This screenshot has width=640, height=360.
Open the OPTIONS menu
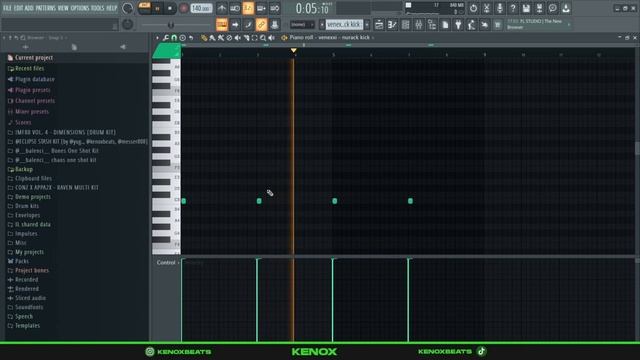(80, 8)
